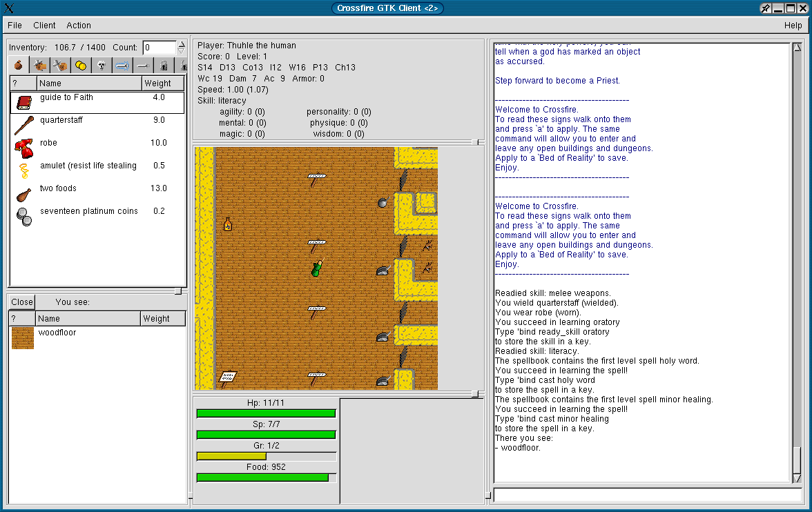
Task: Click the Close button beside You see
Action: pos(22,302)
